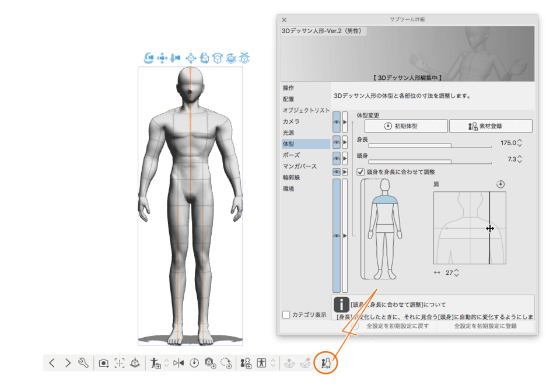This screenshot has height=392, width=560.
Task: Click the snap-to-ground cube icon
Action: click(x=244, y=58)
